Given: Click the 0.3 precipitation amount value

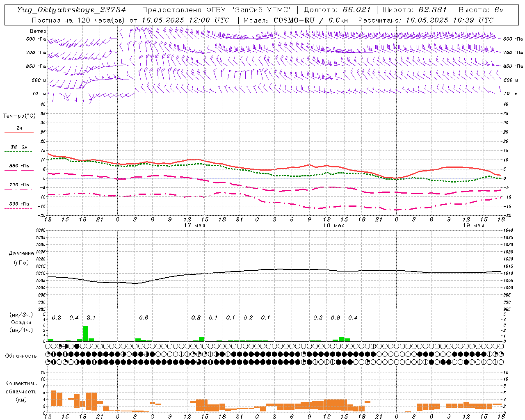Looking at the screenshot, I should pyautogui.click(x=57, y=318).
